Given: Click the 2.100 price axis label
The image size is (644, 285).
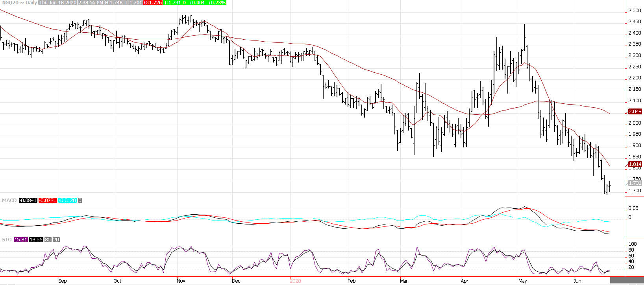Looking at the screenshot, I should 635,101.
